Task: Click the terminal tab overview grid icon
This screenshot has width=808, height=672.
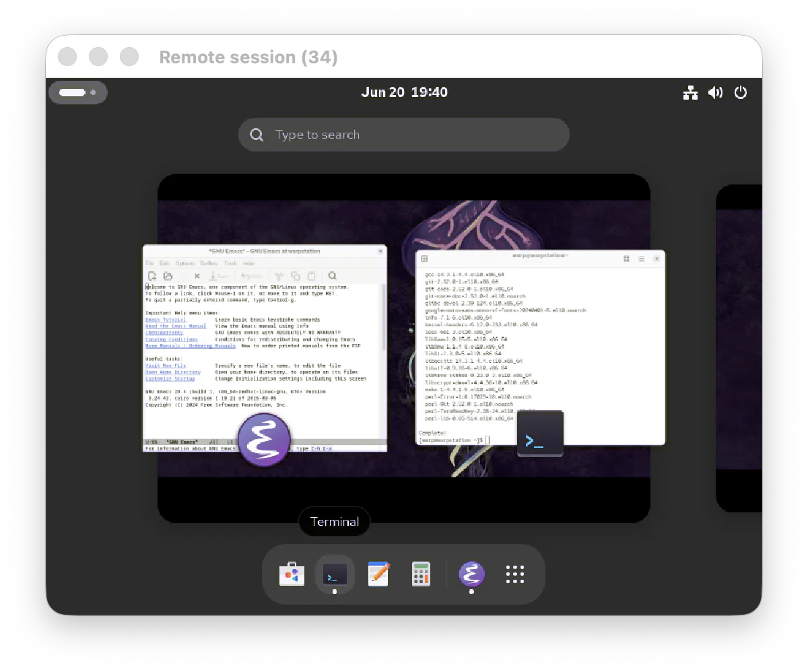Action: 626,259
